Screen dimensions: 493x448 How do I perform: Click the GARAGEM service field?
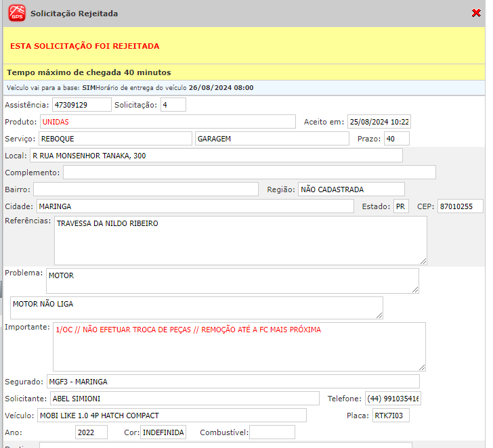pyautogui.click(x=272, y=139)
